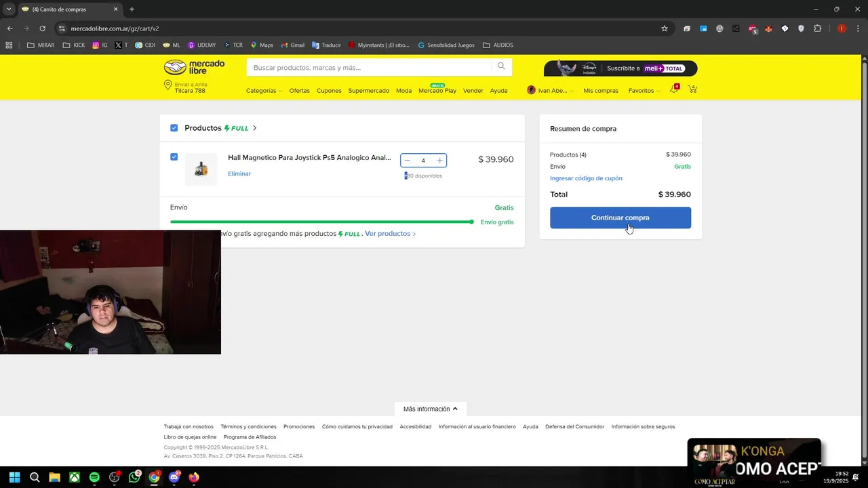
Task: Open the Cupones menu item
Action: click(329, 91)
